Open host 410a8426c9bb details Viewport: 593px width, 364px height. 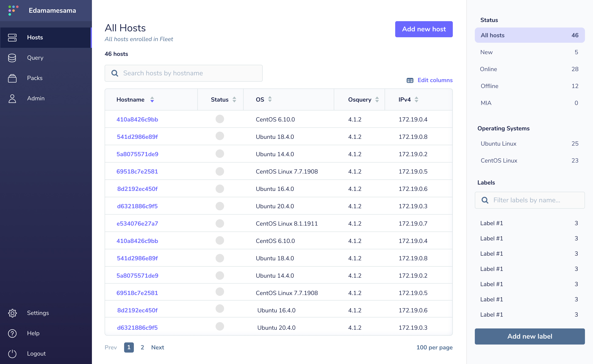[137, 119]
